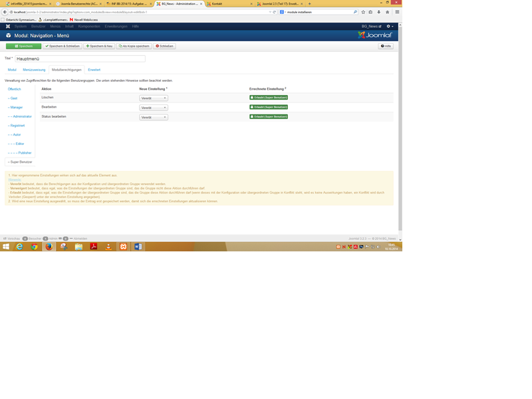Switch to Microsoft Word in the taskbar

click(138, 247)
